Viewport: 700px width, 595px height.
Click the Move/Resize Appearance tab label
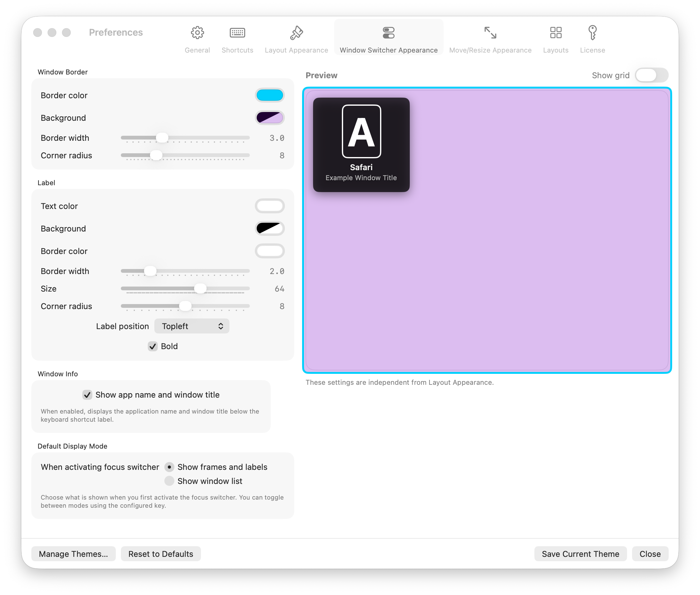(x=490, y=50)
